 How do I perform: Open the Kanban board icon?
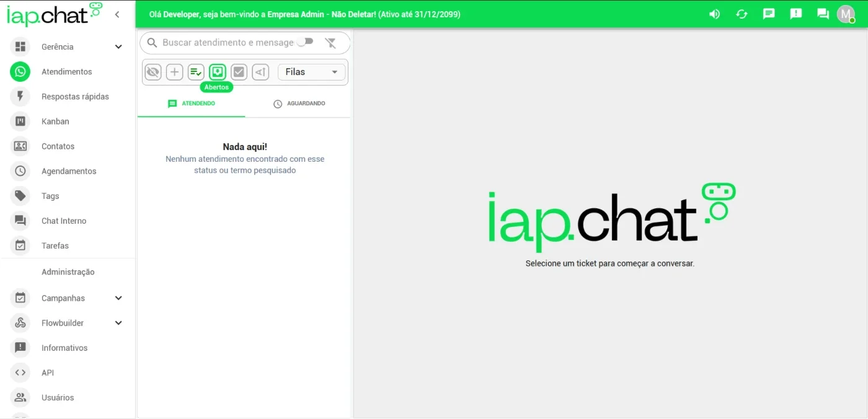pyautogui.click(x=20, y=121)
